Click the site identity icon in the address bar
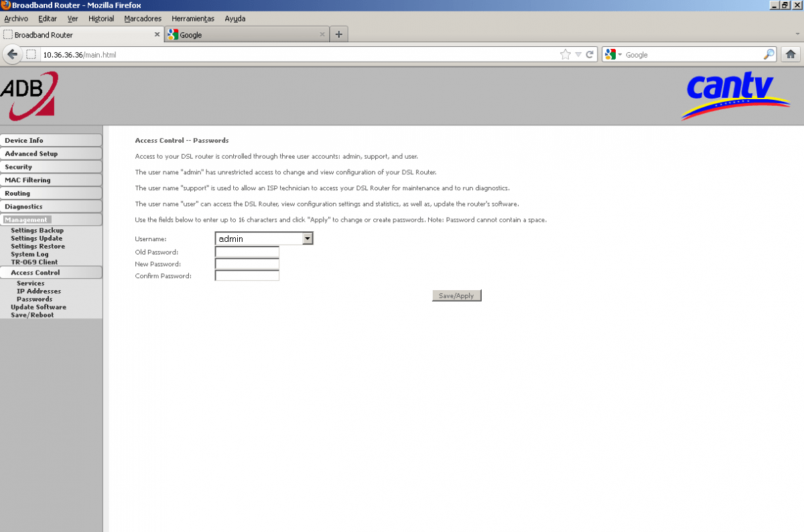 pos(31,54)
